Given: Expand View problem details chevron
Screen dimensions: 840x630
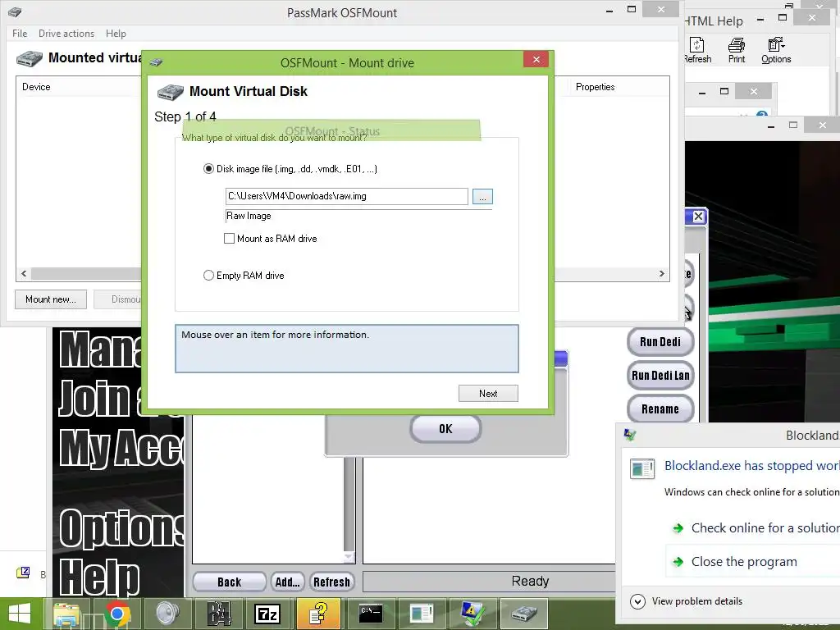Looking at the screenshot, I should pos(637,601).
